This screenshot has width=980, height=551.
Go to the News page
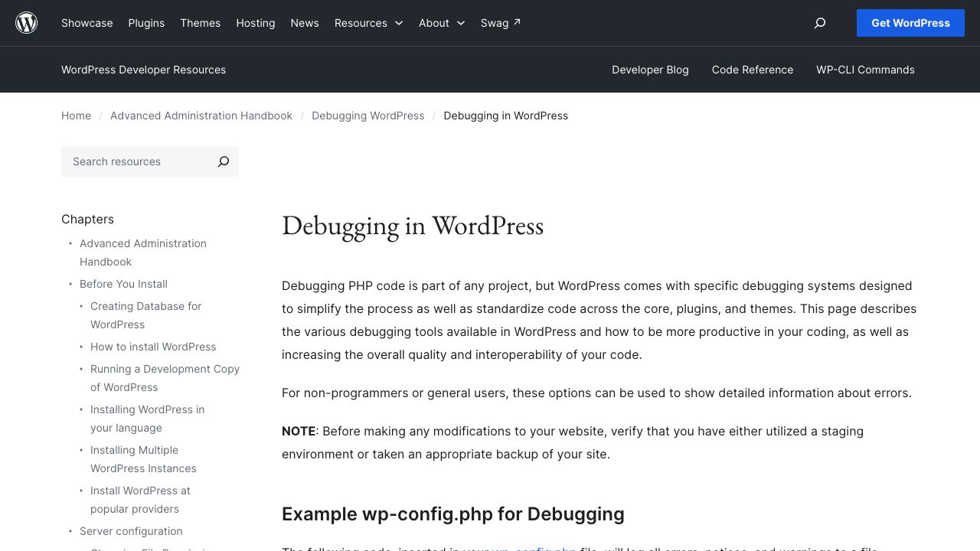point(305,23)
